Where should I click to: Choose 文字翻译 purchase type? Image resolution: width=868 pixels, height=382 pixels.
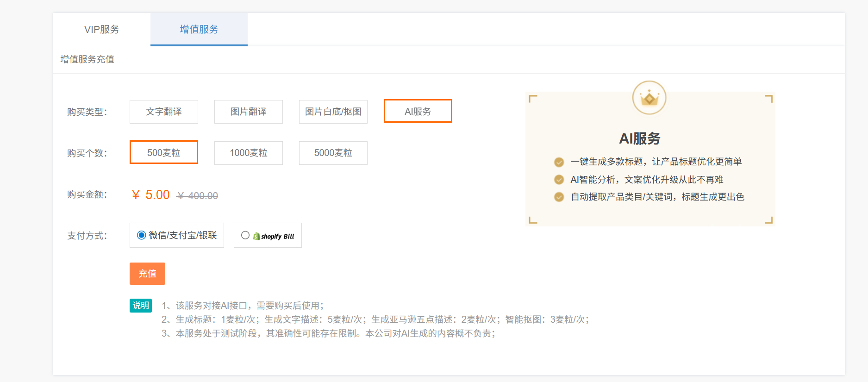click(164, 112)
